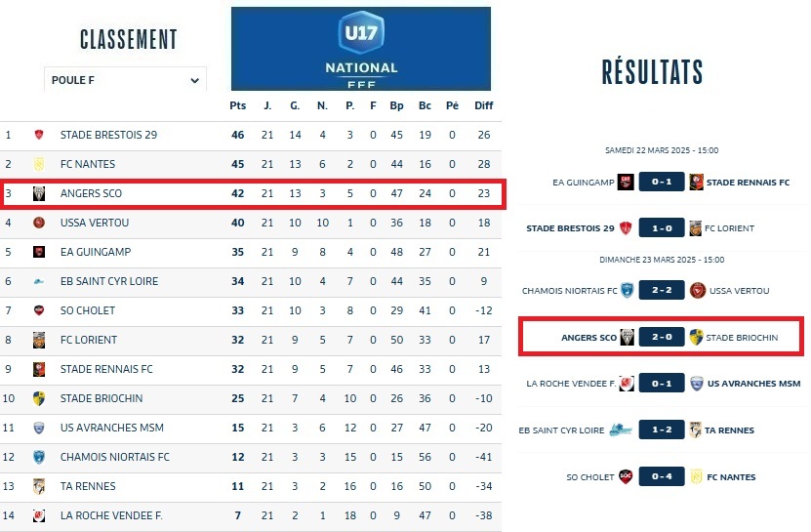Click the SO Cholet crest in standings
The height and width of the screenshot is (532, 811).
tap(39, 311)
